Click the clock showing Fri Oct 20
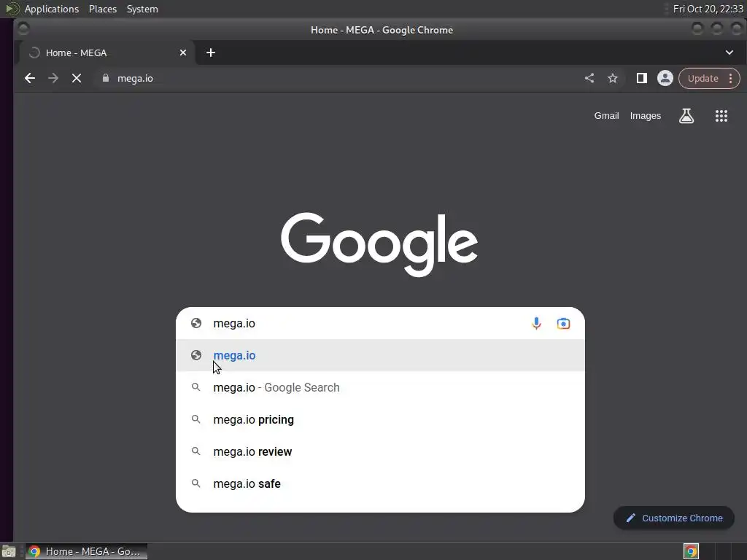The height and width of the screenshot is (560, 747). 708,9
